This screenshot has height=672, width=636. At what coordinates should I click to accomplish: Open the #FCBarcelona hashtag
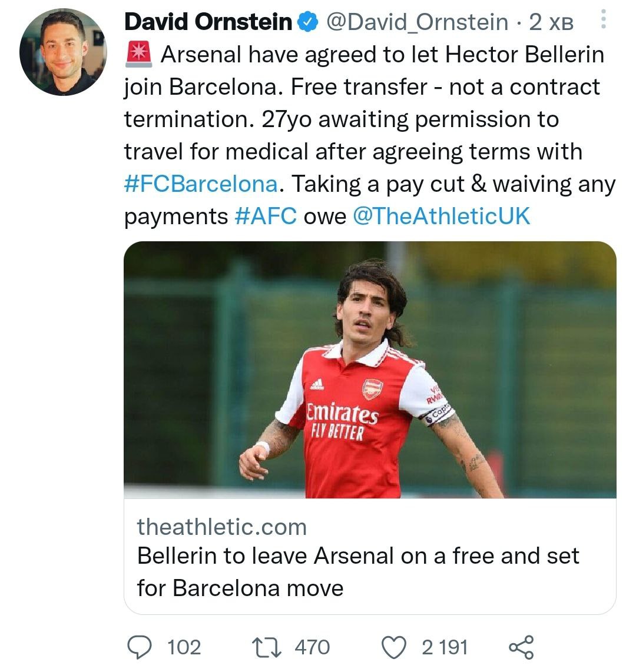[x=201, y=184]
